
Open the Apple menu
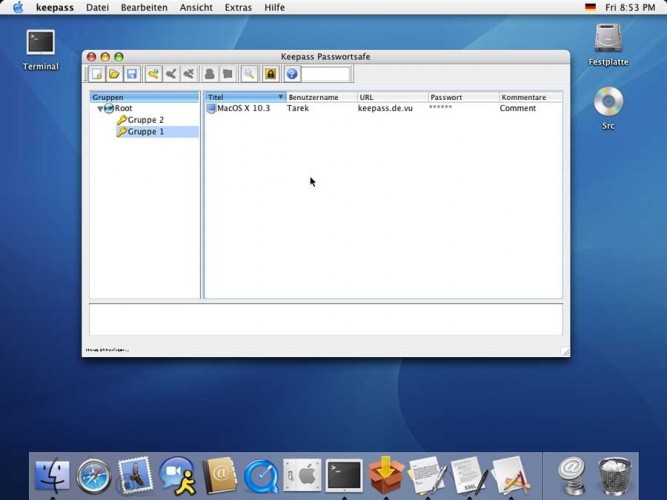pos(18,7)
